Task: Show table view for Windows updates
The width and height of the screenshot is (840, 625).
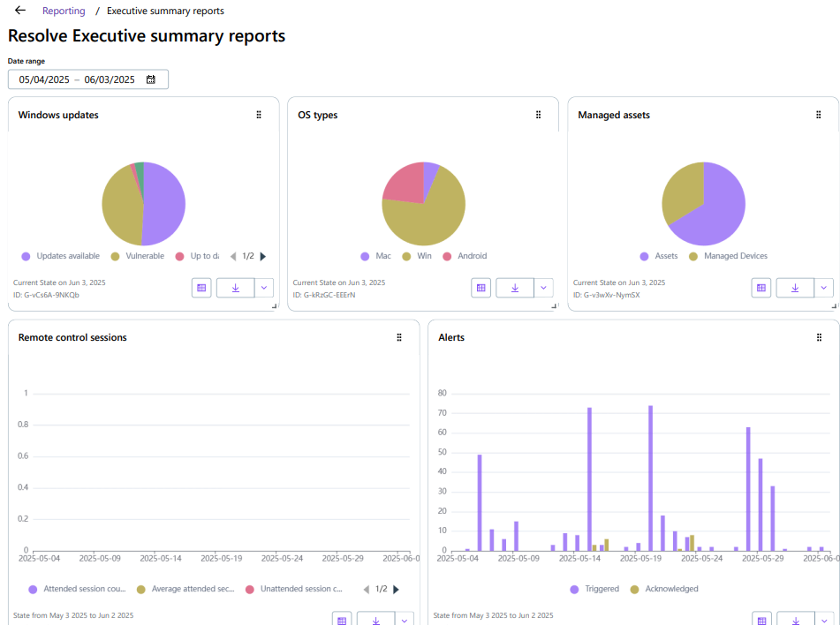Action: coord(201,288)
